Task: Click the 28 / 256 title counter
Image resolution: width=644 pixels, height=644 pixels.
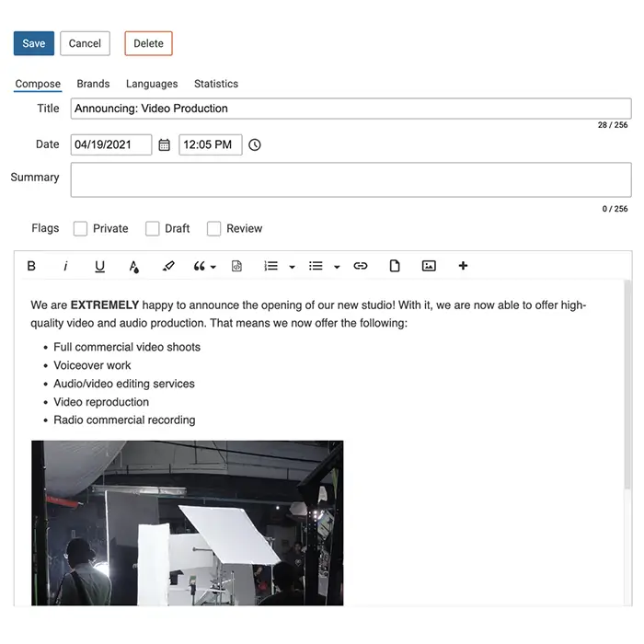Action: [x=613, y=125]
